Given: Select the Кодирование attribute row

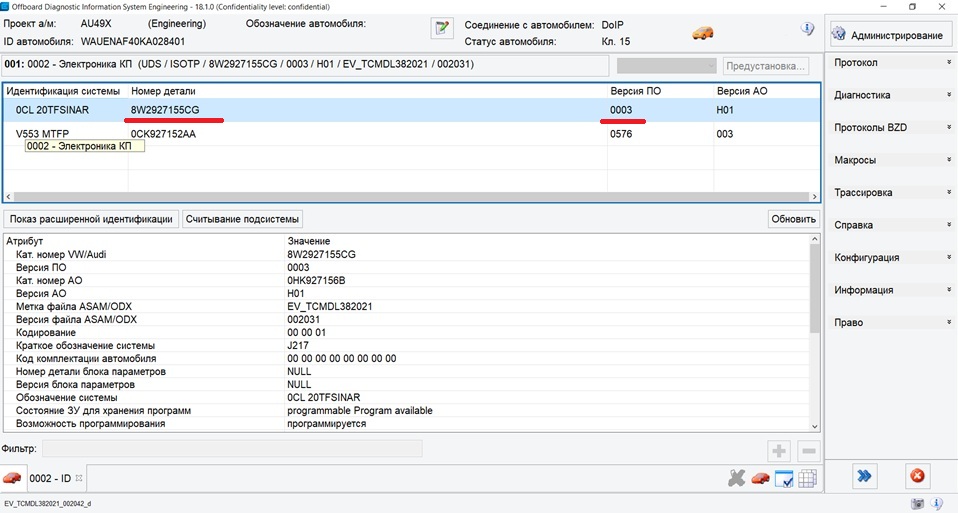Looking at the screenshot, I should [407, 332].
